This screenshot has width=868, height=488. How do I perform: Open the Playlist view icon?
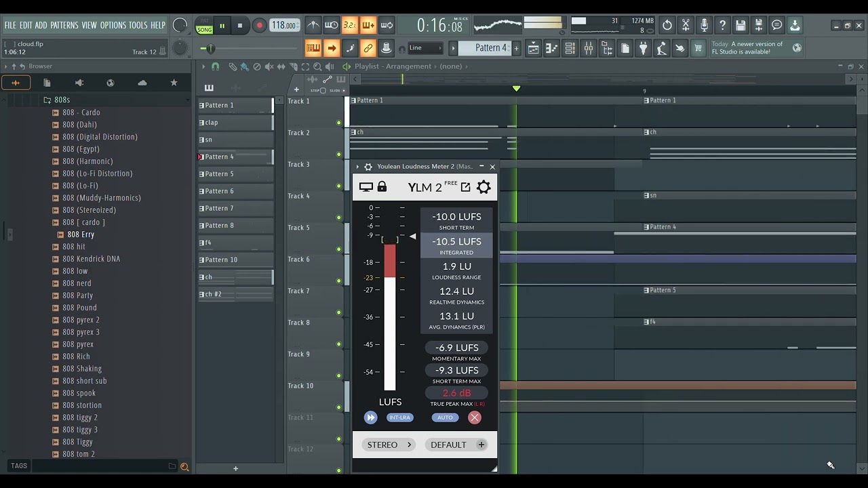533,48
